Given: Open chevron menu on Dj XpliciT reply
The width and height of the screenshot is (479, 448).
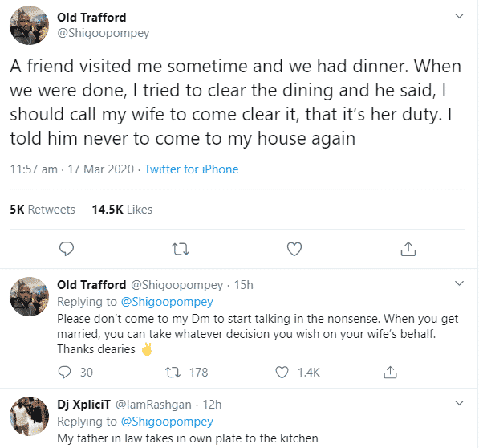Looking at the screenshot, I should [459, 403].
